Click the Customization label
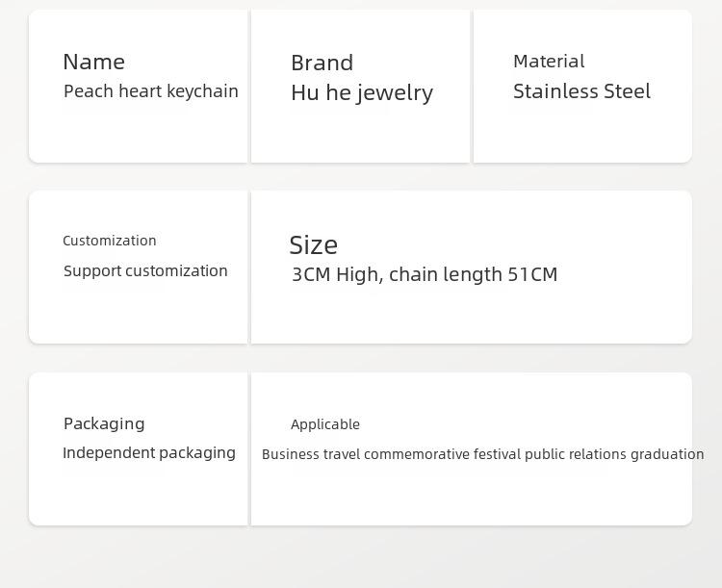 [x=110, y=241]
